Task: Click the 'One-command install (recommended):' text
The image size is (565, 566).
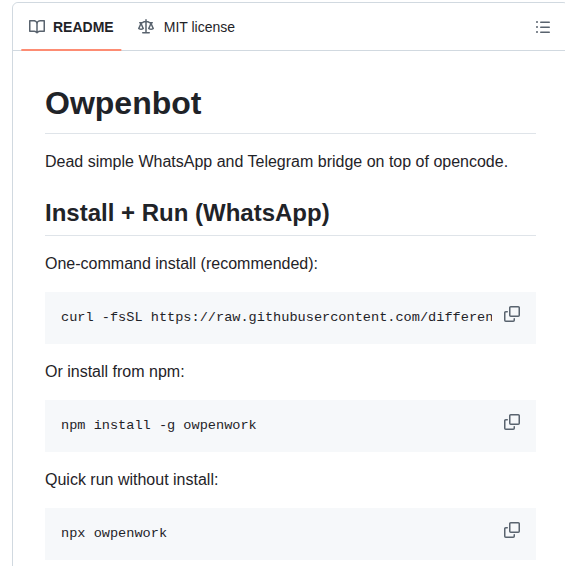Action: (181, 264)
